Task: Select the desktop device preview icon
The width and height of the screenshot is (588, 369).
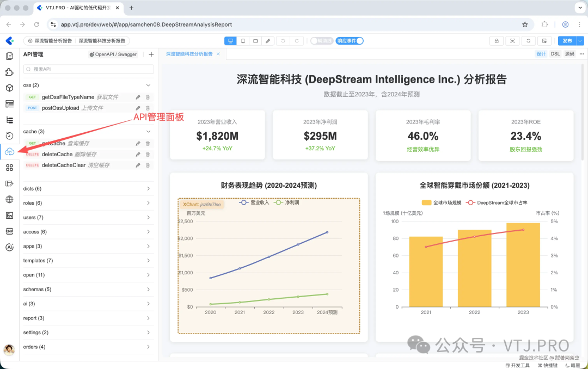Action: coord(230,41)
